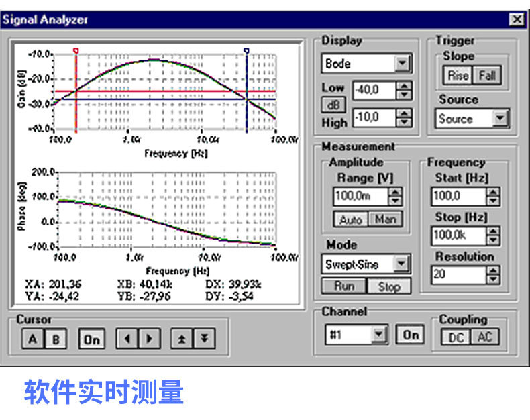This screenshot has height=420, width=530.
Task: Toggle the channel On button
Action: tap(411, 335)
